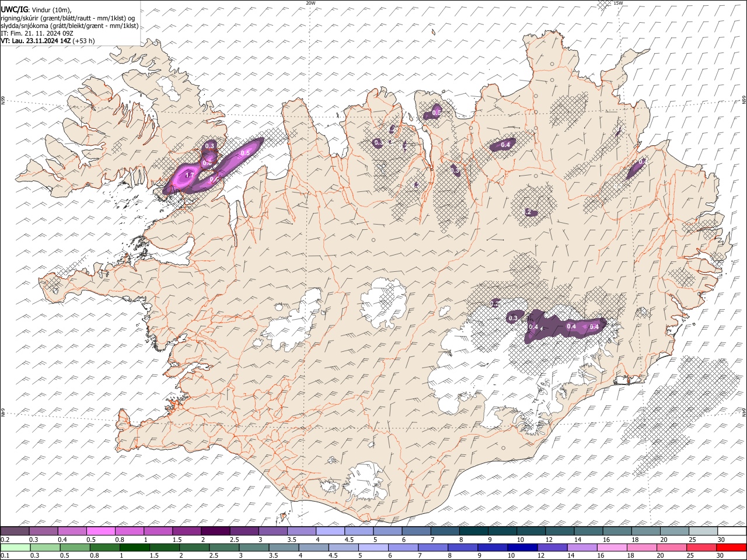Screen dimensions: 747x560
Task: Select the light lavender swatch between 4 and 4.5, top row
Action: click(x=330, y=531)
